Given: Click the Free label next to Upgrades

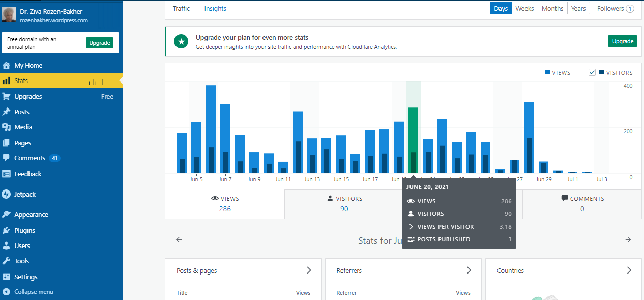Looking at the screenshot, I should tap(107, 96).
